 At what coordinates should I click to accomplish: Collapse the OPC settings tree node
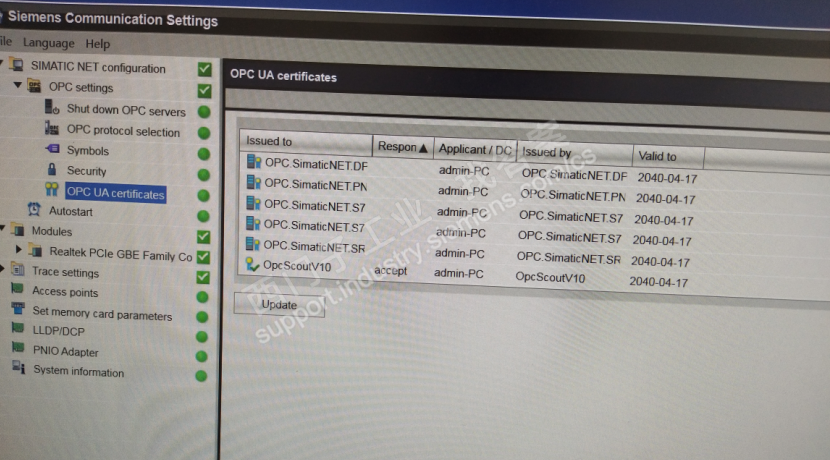pyautogui.click(x=17, y=85)
